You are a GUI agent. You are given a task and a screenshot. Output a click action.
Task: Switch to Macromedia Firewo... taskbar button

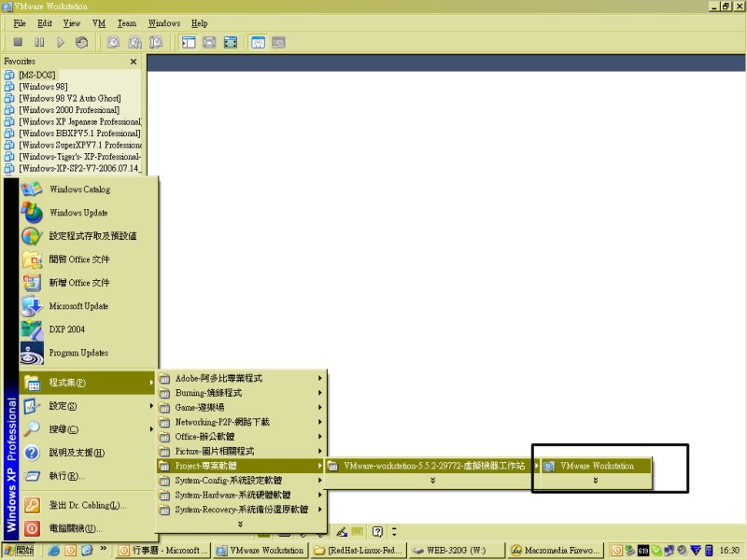555,550
